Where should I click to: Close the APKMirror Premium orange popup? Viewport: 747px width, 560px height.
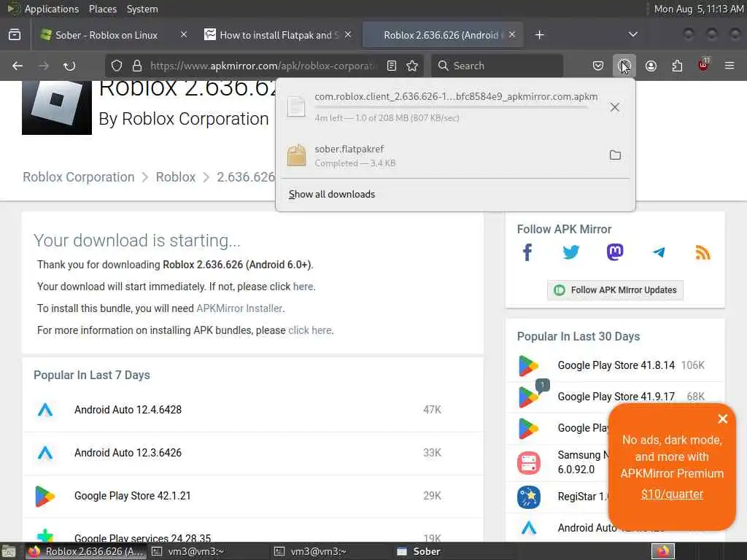coord(723,419)
